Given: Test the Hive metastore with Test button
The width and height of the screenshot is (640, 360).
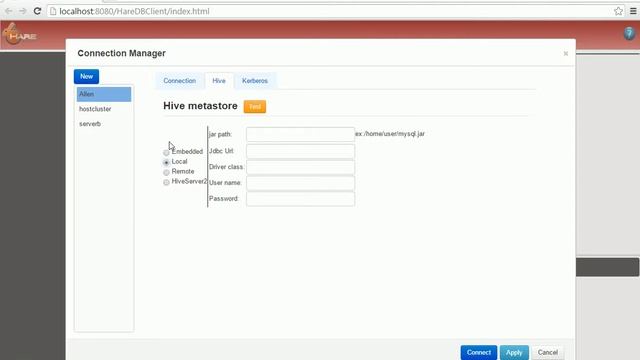Looking at the screenshot, I should tap(255, 107).
